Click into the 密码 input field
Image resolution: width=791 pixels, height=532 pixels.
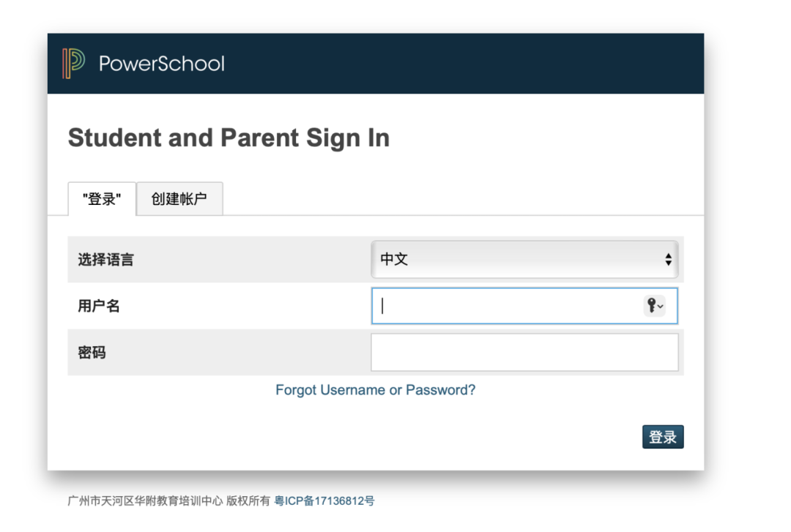point(524,353)
